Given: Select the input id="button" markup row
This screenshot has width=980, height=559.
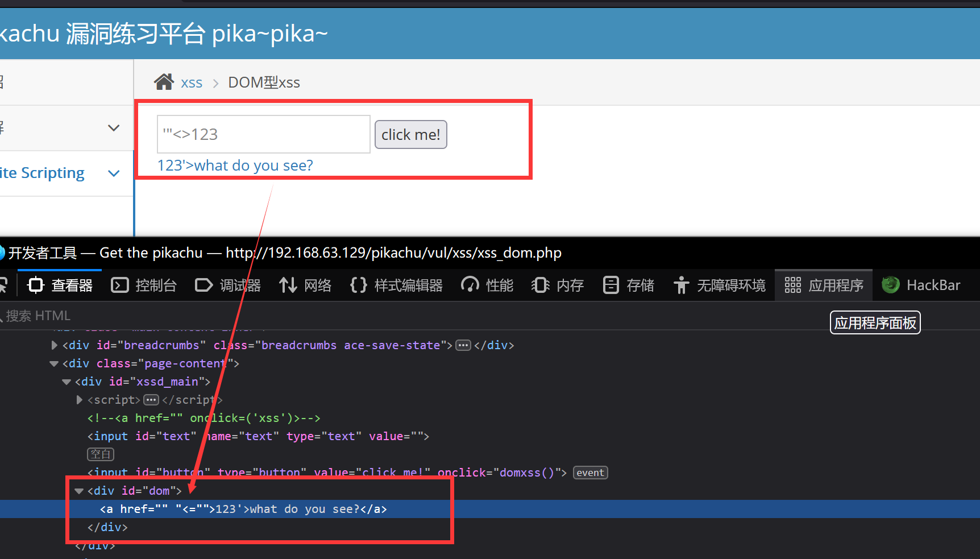Looking at the screenshot, I should 327,473.
